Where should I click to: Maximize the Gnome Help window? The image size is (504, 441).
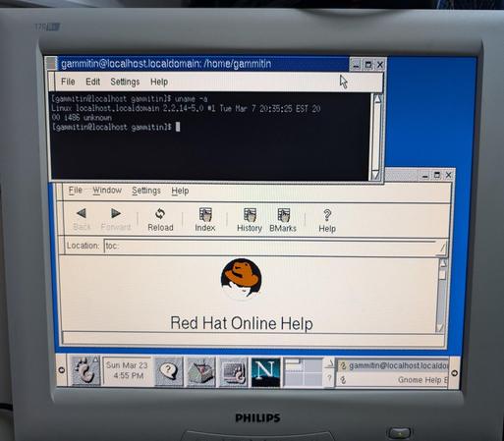(x=437, y=175)
